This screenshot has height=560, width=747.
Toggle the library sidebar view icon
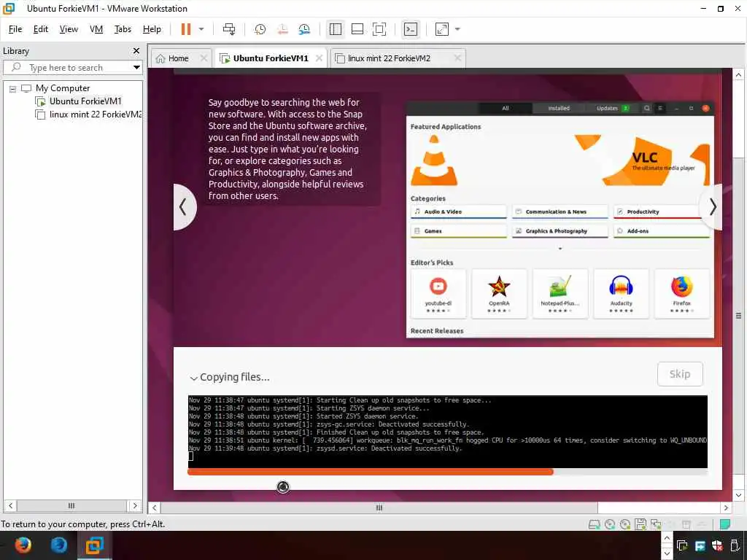click(336, 29)
